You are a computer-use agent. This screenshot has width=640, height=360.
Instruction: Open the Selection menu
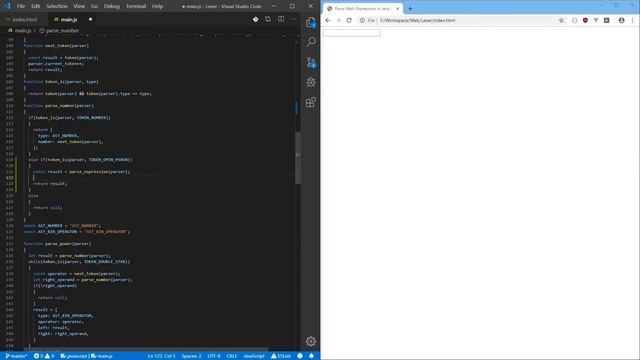[57, 6]
